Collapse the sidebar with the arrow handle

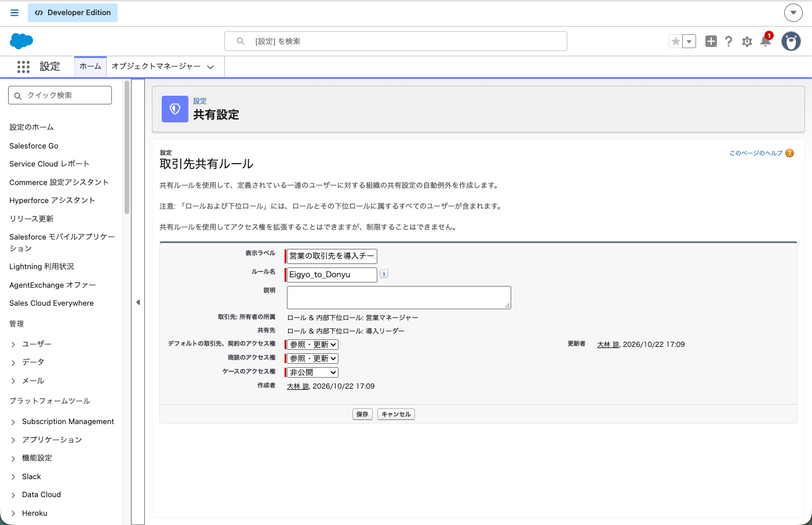[x=138, y=302]
